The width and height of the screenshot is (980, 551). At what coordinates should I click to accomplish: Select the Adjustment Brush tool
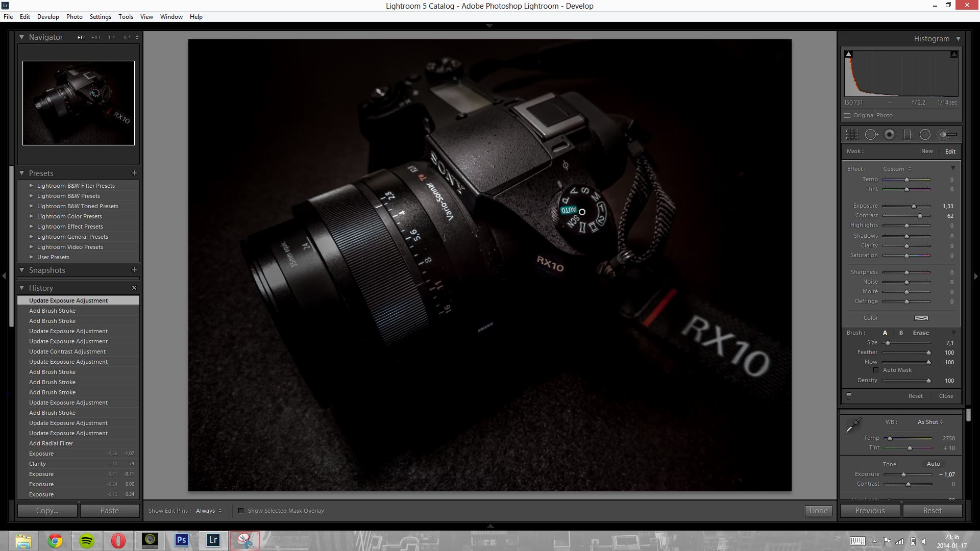[x=947, y=135]
